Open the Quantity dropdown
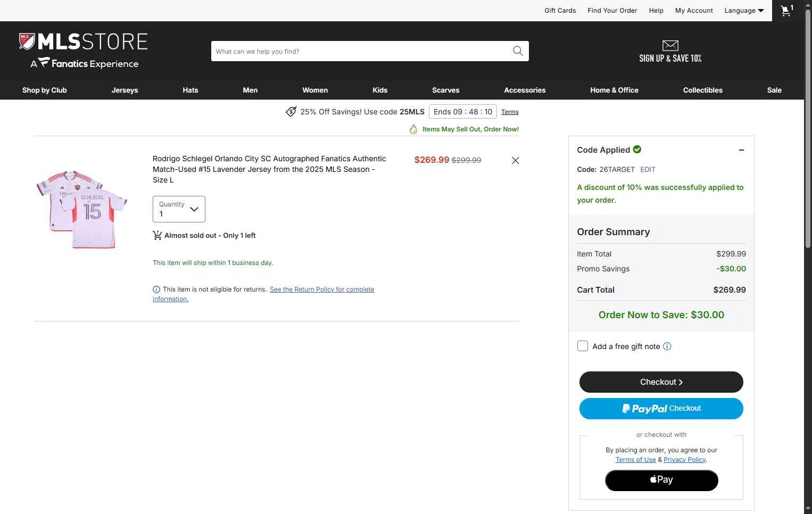Viewport: 812px width, 514px height. pos(179,209)
